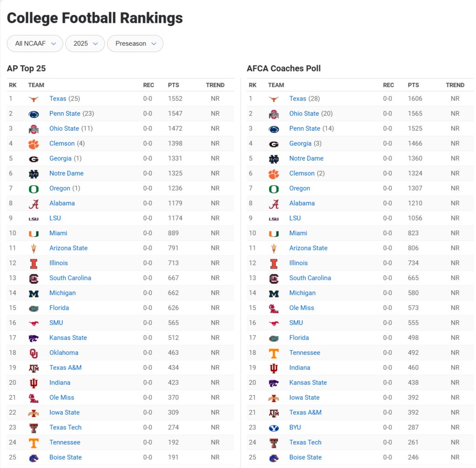Open Penn State link in AP Top 25
476x468 pixels.
(65, 113)
